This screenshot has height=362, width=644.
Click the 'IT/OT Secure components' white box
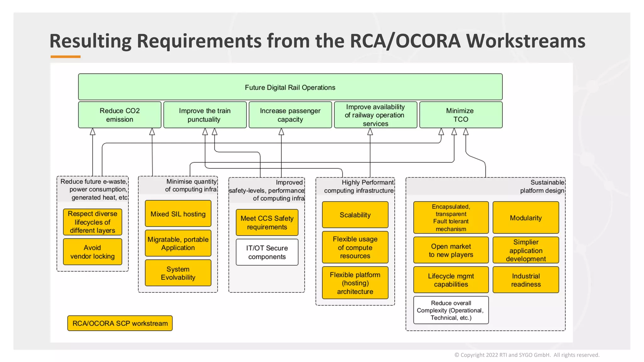267,252
